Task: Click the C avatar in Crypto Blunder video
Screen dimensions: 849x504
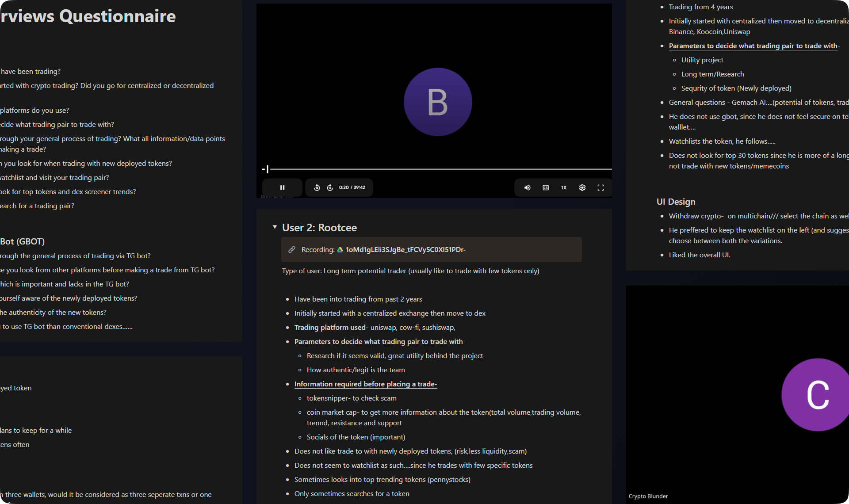Action: (x=816, y=394)
